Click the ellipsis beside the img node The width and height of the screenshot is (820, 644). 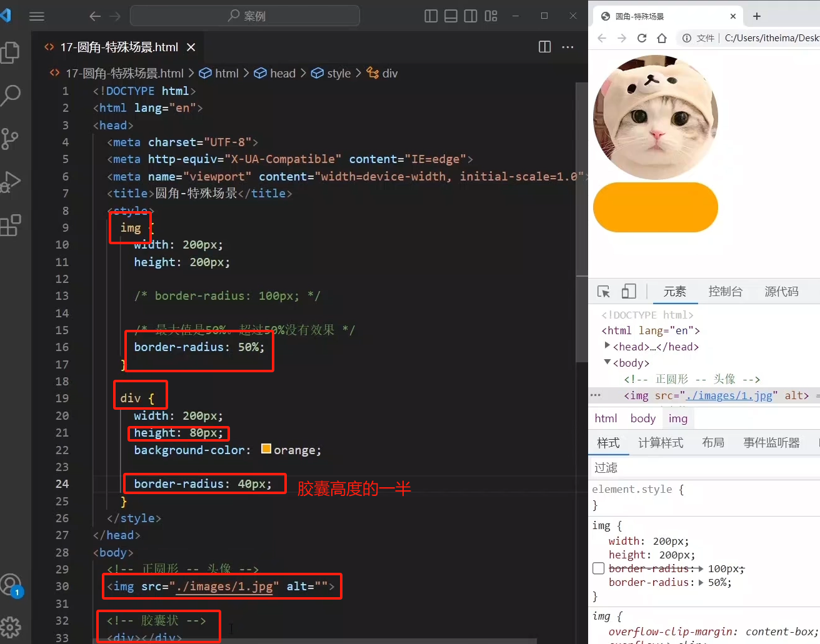point(595,395)
